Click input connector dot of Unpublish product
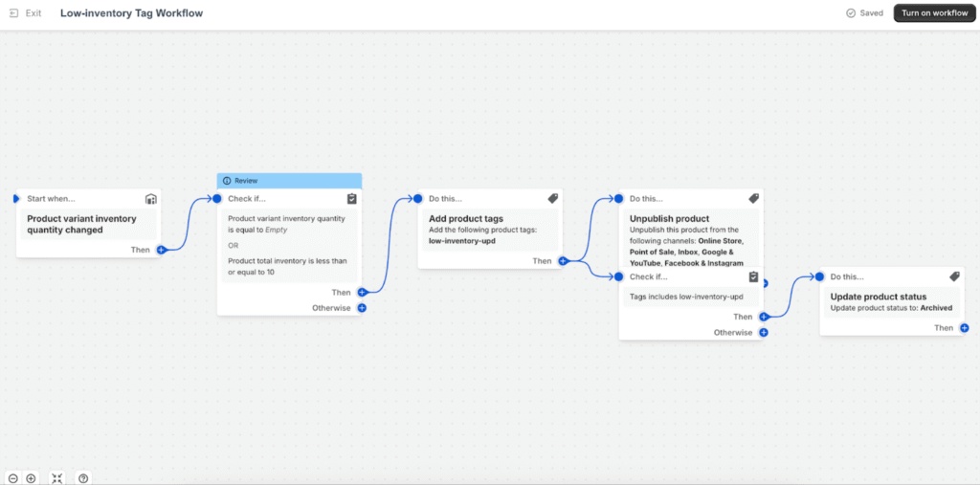 [x=619, y=199]
